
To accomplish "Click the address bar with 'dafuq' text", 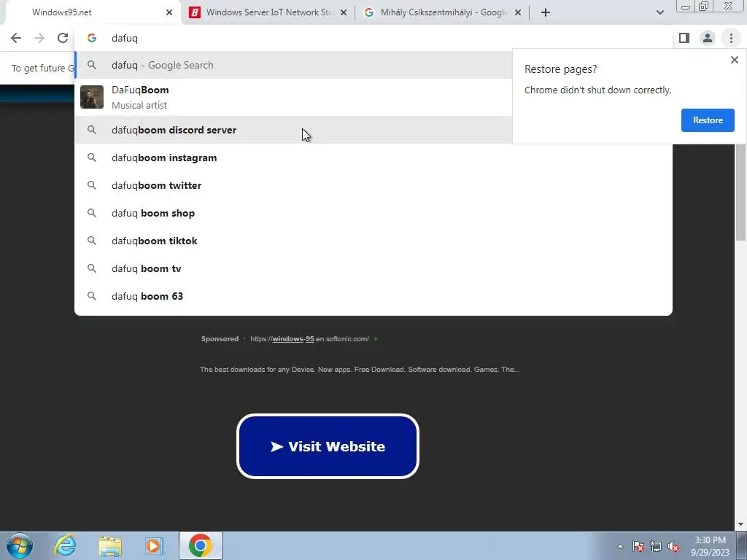I will (x=373, y=38).
